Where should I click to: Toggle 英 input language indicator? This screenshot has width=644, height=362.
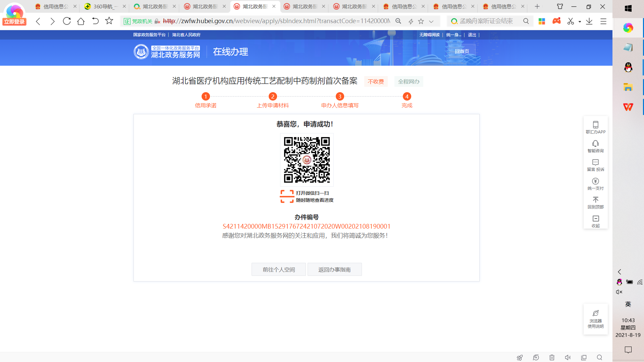pyautogui.click(x=628, y=304)
